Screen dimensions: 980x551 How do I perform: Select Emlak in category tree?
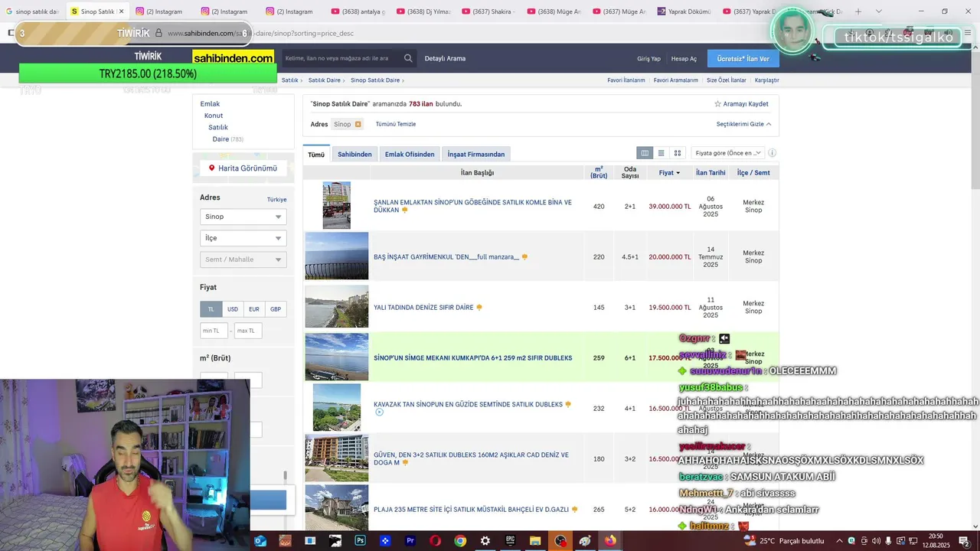coord(210,104)
